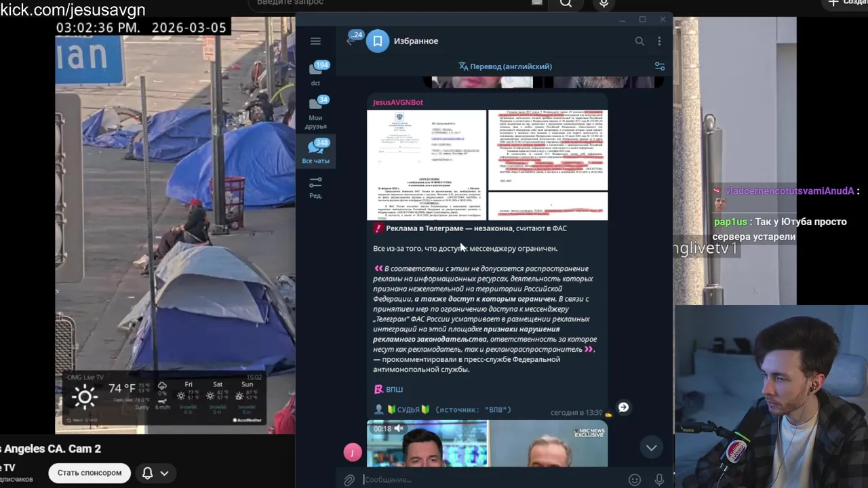Click the forward share arrow beside the message
The width and height of the screenshot is (868, 488).
point(623,407)
